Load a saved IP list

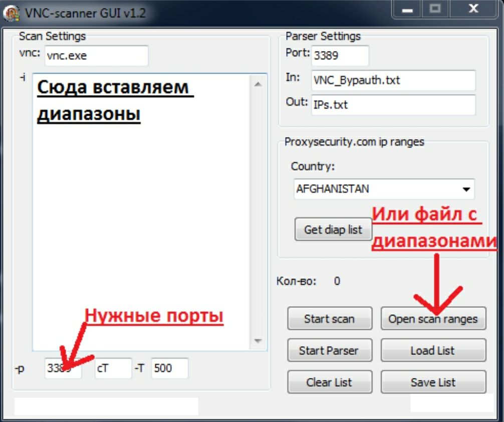coord(434,350)
